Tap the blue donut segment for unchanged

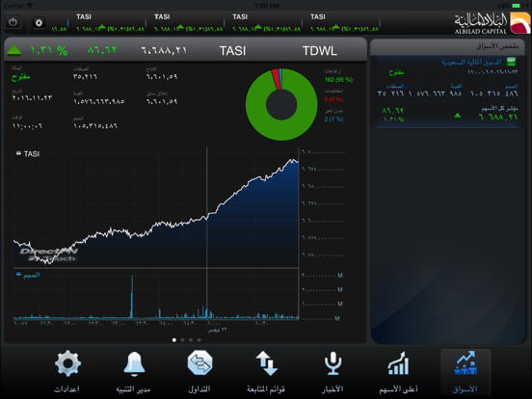[x=280, y=79]
